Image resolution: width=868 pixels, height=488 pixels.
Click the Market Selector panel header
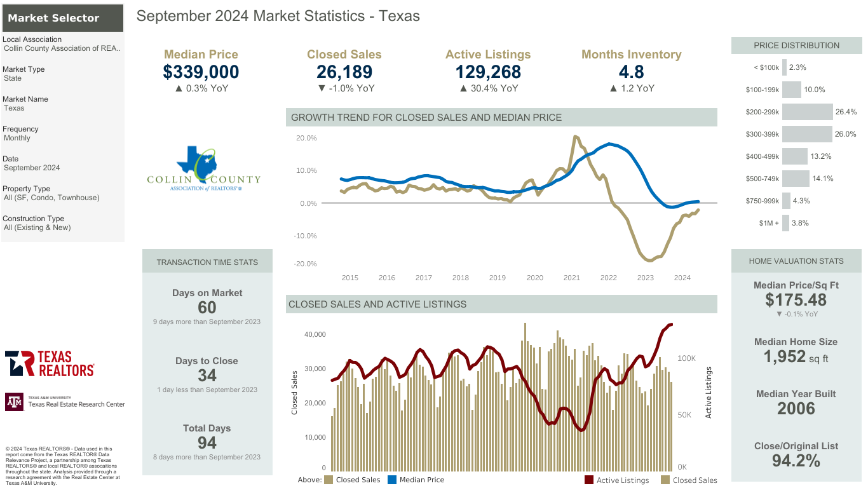point(62,18)
